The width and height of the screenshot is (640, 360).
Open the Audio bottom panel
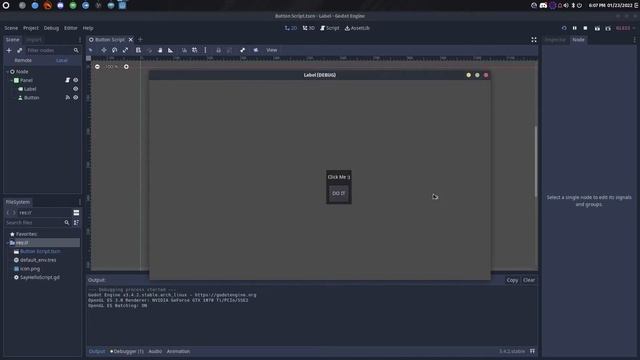(155, 351)
